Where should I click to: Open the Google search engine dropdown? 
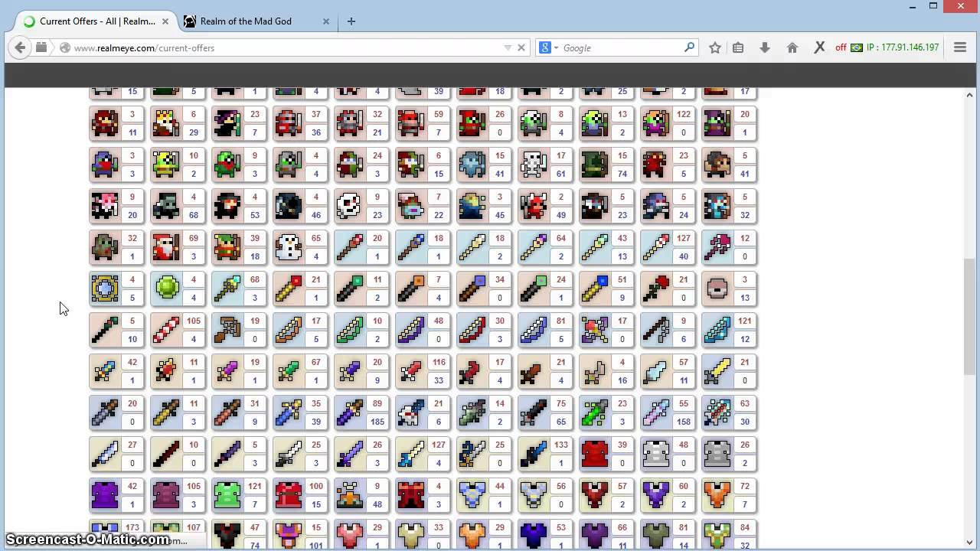tap(547, 47)
